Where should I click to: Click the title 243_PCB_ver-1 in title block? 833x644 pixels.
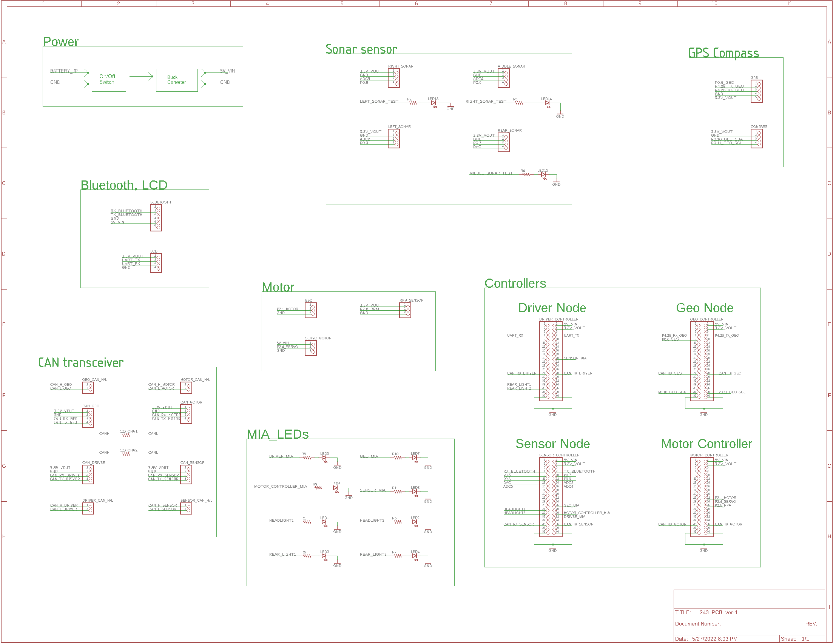[x=719, y=613]
